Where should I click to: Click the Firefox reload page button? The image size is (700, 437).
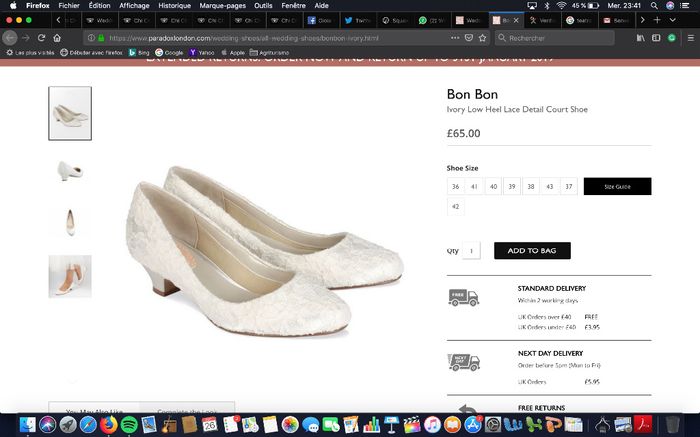[42, 37]
